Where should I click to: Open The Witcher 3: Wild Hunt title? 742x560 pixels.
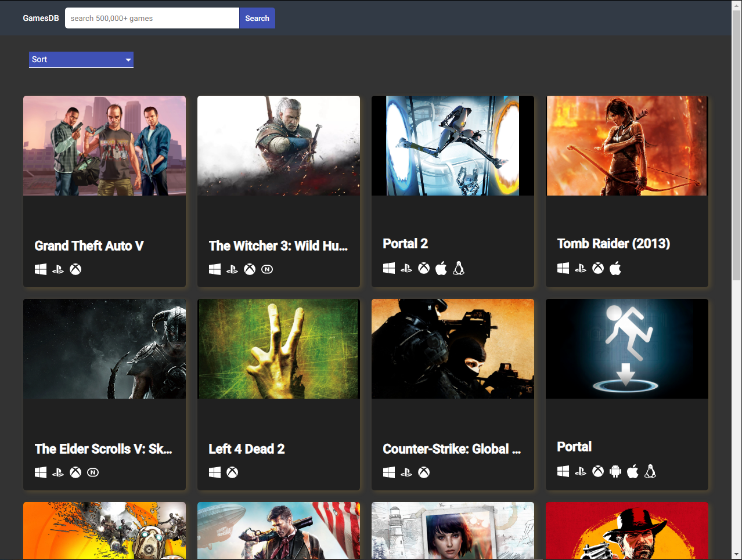(x=278, y=246)
